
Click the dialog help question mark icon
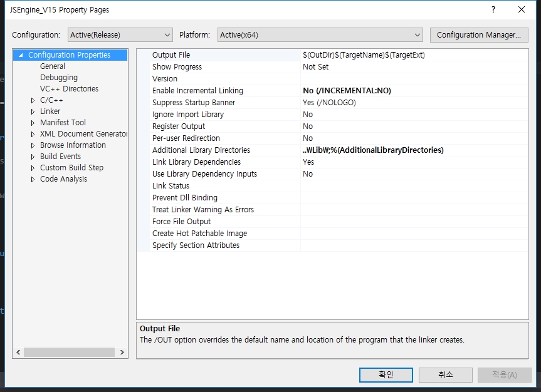point(493,9)
